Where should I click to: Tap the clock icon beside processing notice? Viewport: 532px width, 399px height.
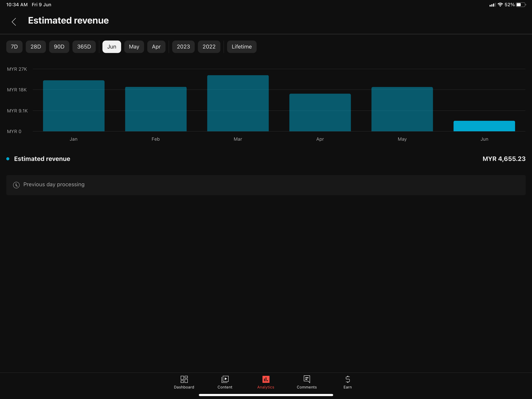[x=16, y=185]
